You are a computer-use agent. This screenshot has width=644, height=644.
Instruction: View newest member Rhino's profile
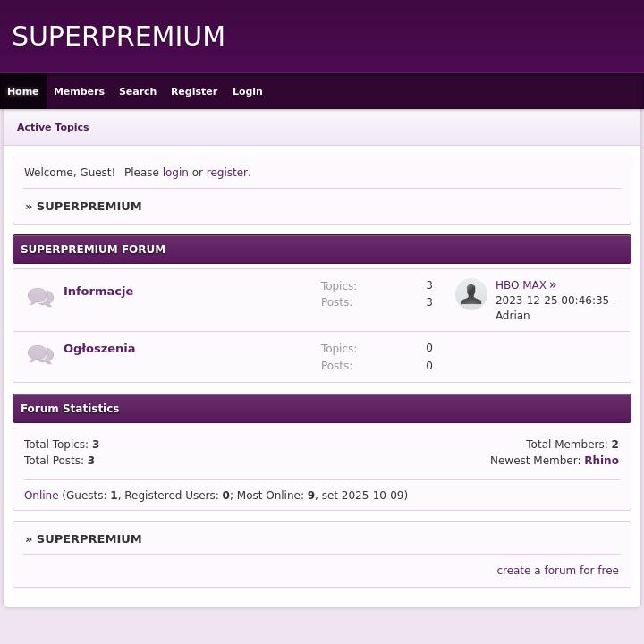[x=601, y=461]
